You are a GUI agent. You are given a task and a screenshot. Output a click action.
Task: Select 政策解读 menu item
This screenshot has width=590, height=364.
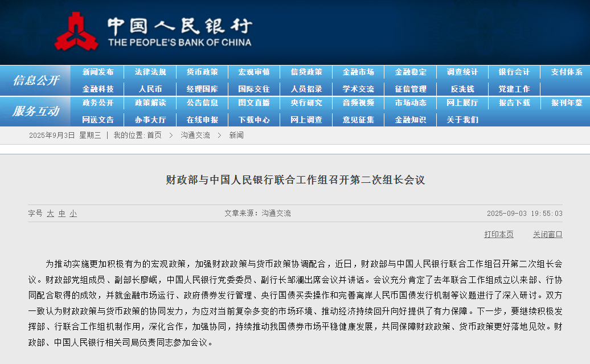point(150,103)
